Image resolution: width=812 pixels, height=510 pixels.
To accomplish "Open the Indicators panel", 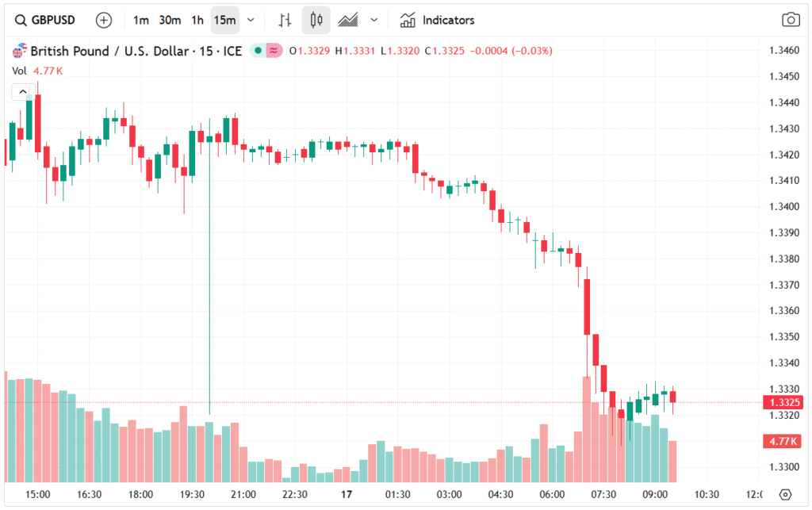I will [x=437, y=20].
